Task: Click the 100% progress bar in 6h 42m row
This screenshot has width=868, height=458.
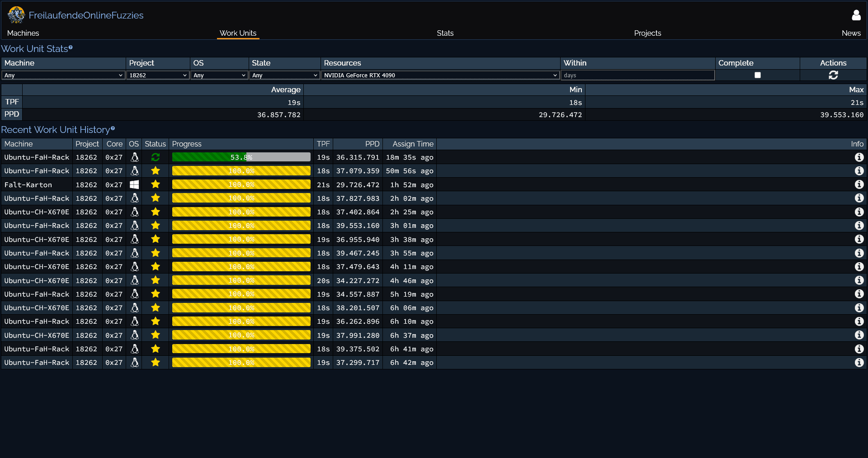Action: point(241,363)
